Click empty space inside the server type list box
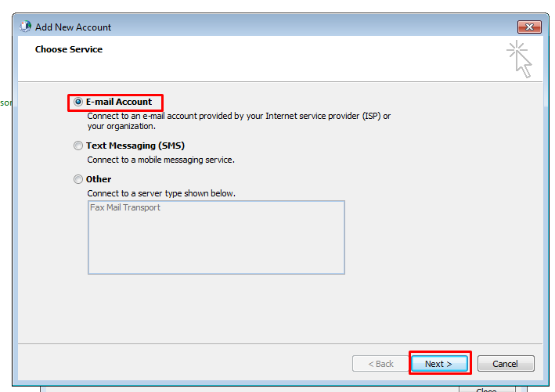The height and width of the screenshot is (392, 555). click(215, 246)
